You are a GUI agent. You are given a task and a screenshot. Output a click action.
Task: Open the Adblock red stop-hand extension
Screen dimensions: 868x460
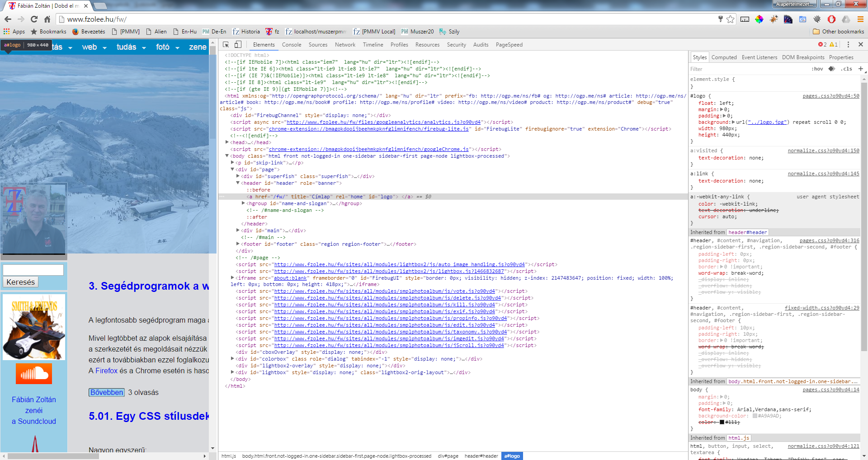click(831, 19)
